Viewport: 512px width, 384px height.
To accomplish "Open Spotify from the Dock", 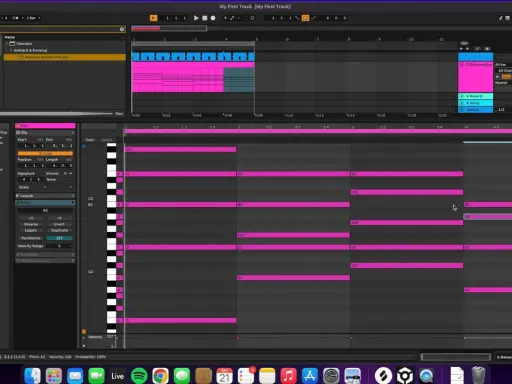I will point(139,376).
